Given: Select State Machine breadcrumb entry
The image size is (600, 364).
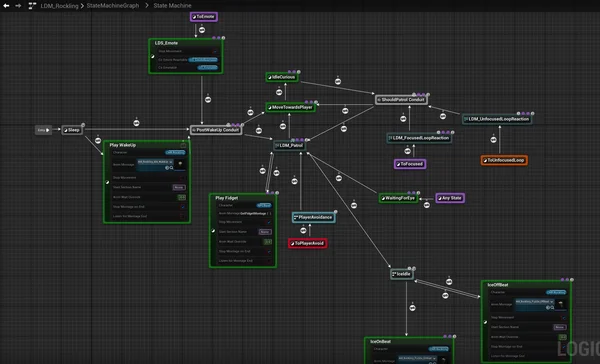Looking at the screenshot, I should click(172, 6).
